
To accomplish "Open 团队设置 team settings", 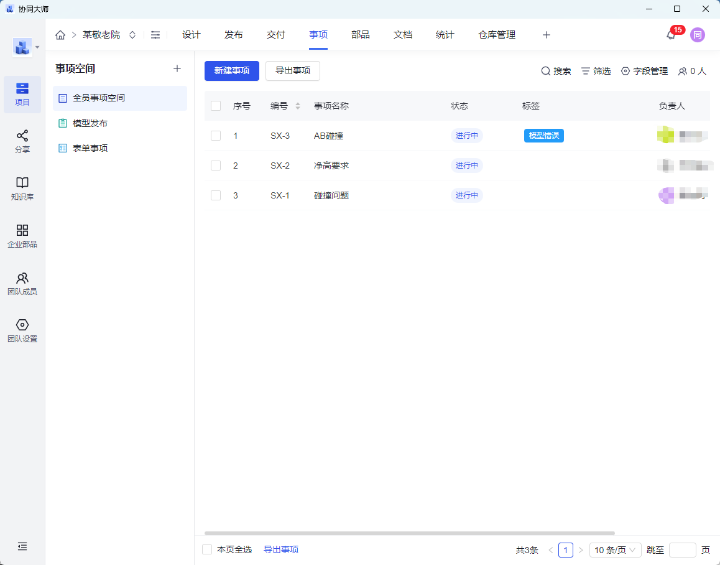I will point(22,330).
